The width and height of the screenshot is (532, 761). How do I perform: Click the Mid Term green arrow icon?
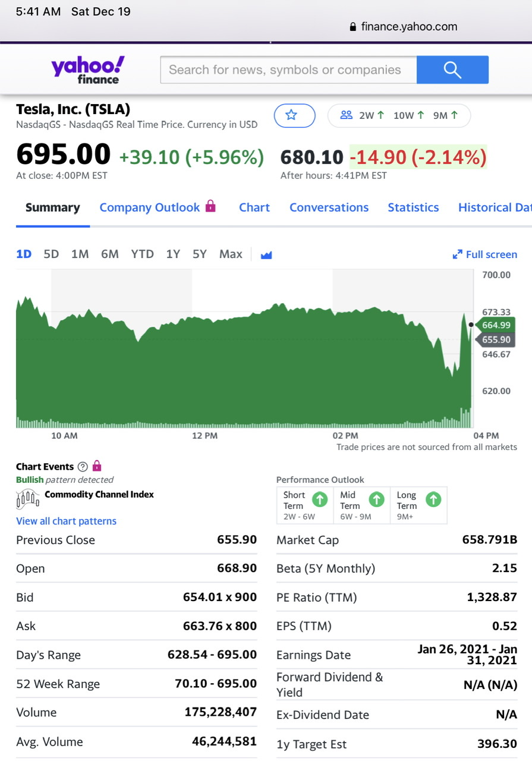tap(377, 499)
